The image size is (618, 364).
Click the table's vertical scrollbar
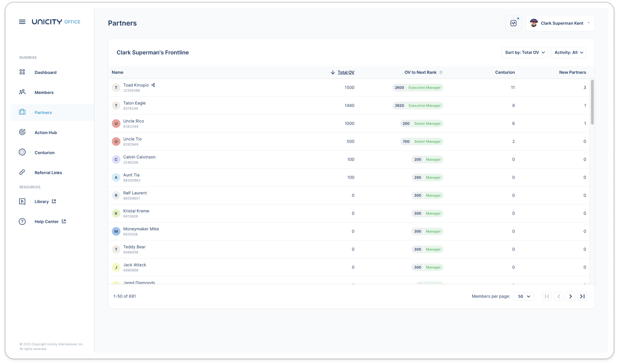coord(592,102)
